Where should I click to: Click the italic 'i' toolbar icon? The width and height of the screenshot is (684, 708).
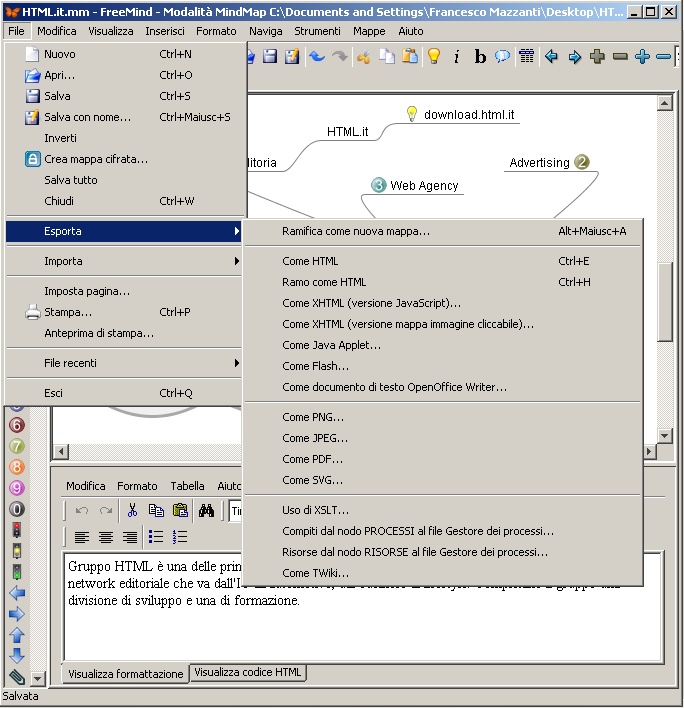(457, 57)
